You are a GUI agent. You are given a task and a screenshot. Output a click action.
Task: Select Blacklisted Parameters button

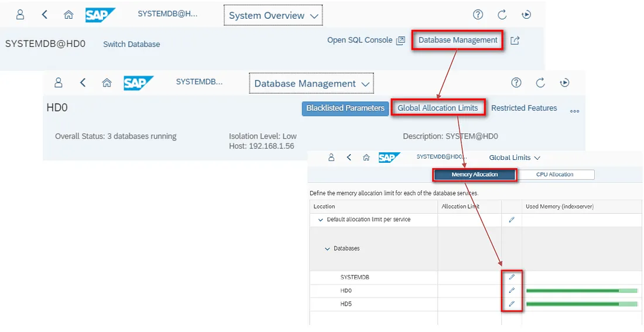pos(345,108)
